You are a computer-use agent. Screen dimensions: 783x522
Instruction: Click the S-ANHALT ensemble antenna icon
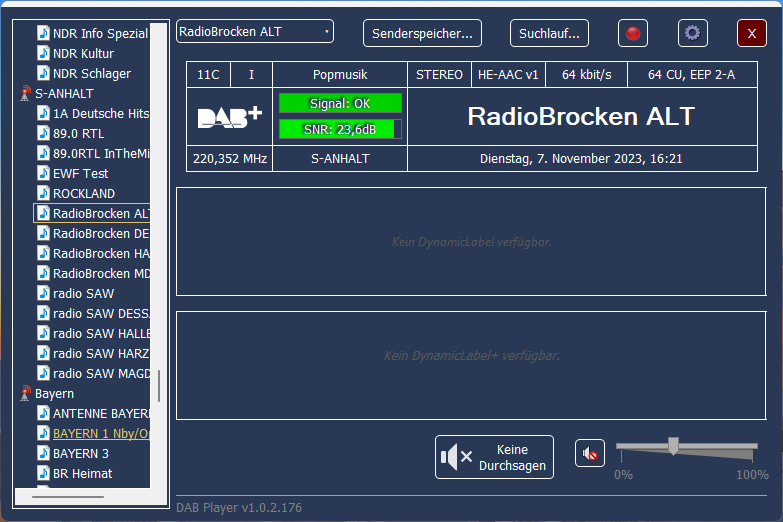pos(25,94)
